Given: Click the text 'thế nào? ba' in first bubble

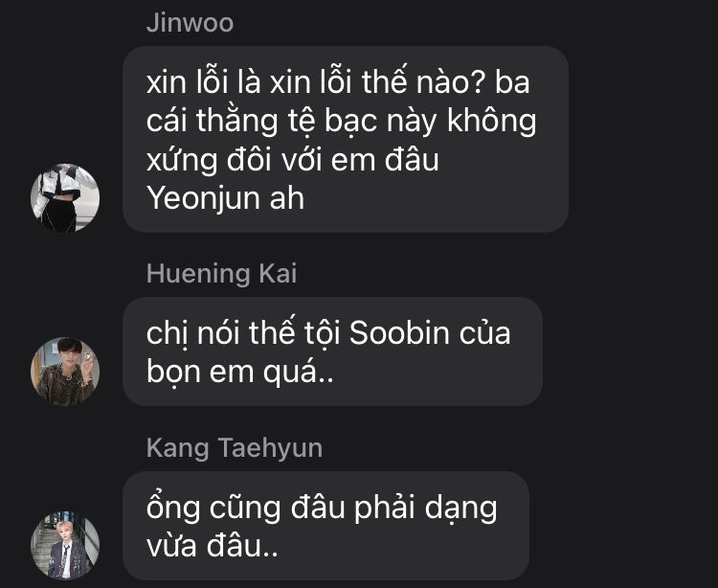Looking at the screenshot, I should click(x=445, y=83).
